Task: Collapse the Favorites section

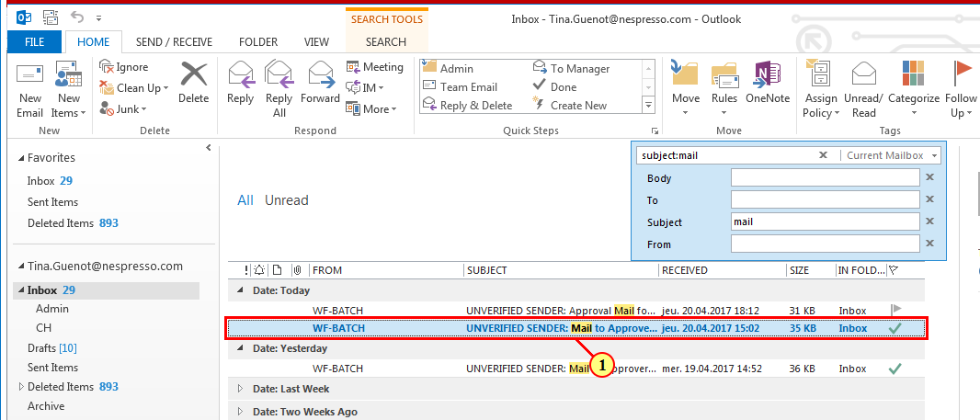Action: pyautogui.click(x=22, y=158)
